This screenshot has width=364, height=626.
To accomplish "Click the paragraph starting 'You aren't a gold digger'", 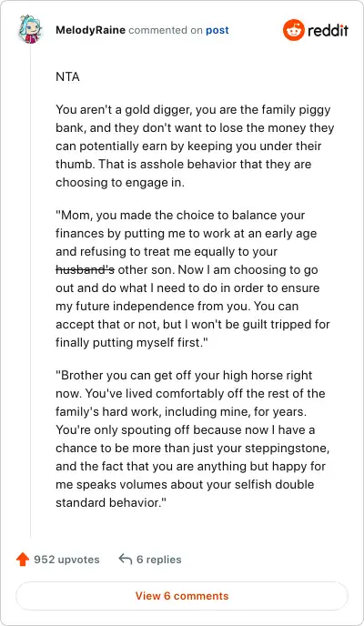I will click(195, 146).
